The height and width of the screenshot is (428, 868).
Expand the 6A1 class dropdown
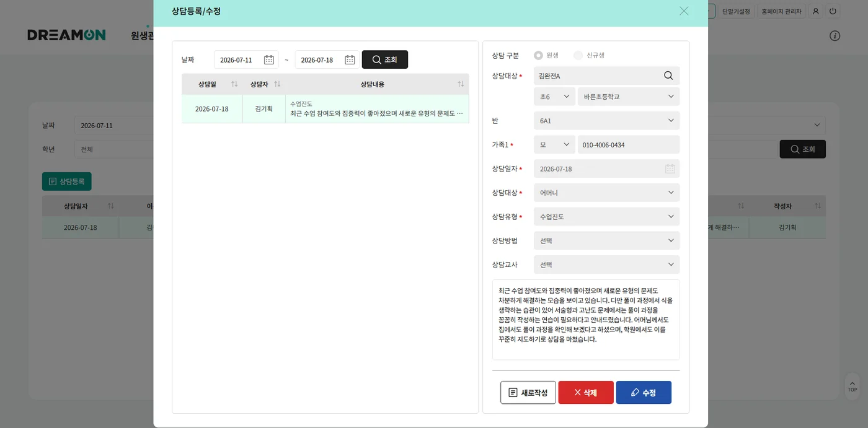click(x=606, y=121)
